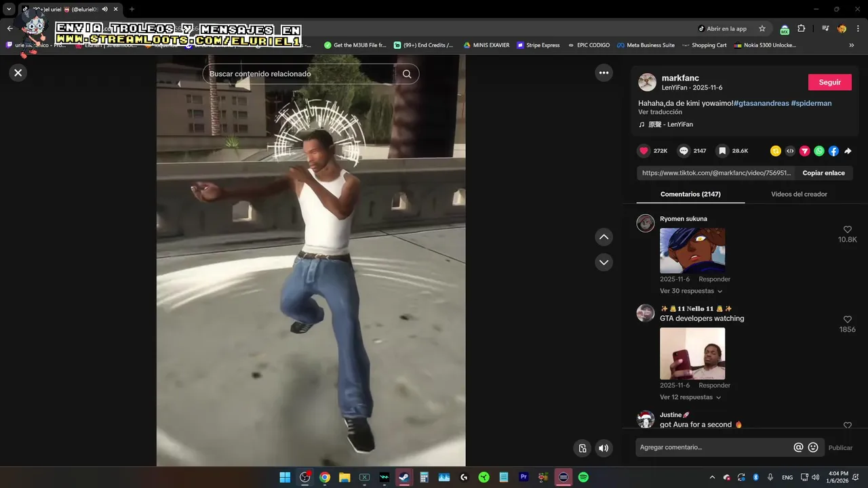
Task: Go to previous video with up arrow
Action: point(604,237)
